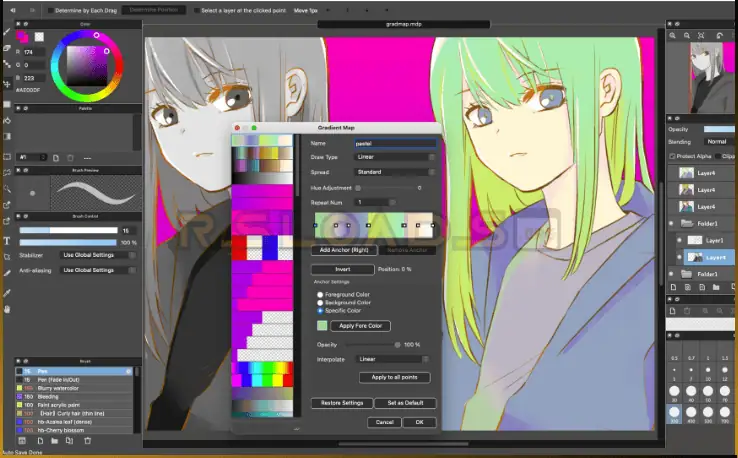Select the Background Color radio option
The width and height of the screenshot is (738, 458).
pos(320,303)
